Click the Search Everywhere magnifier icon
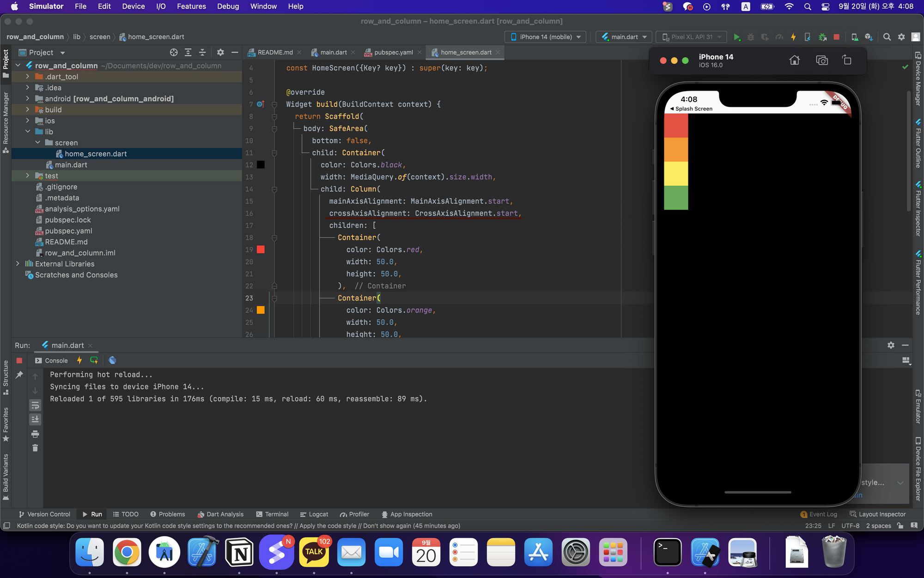The width and height of the screenshot is (924, 578). point(887,37)
